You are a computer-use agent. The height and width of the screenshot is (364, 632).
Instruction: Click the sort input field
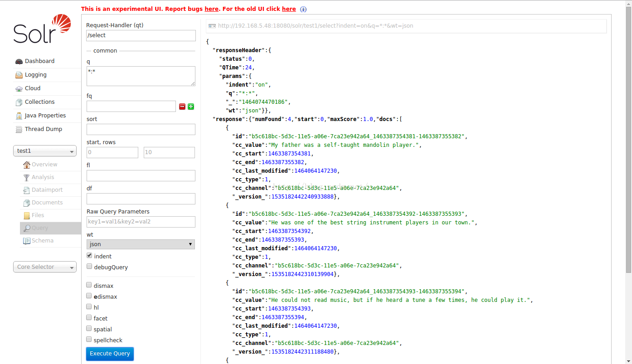[141, 129]
